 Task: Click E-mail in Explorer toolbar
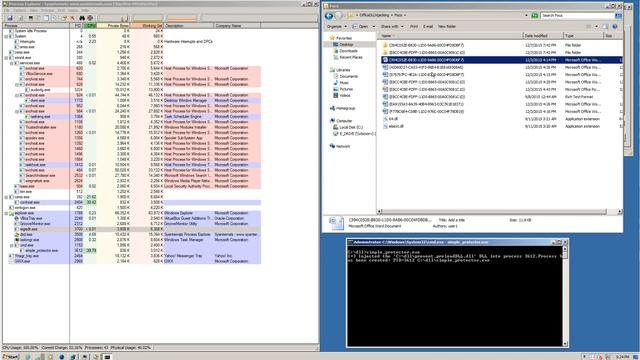(428, 27)
